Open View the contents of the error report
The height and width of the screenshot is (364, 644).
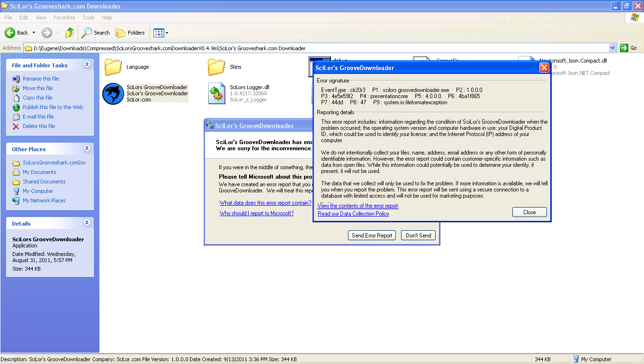pyautogui.click(x=358, y=206)
